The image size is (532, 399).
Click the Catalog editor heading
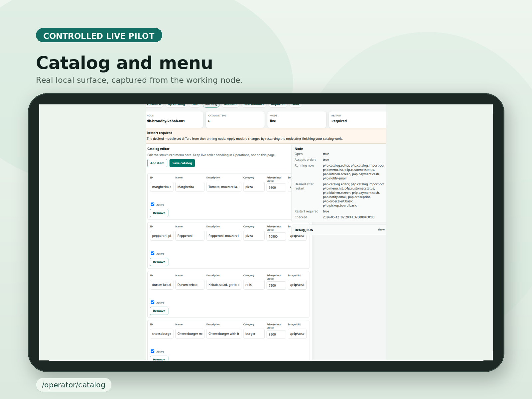pos(158,149)
